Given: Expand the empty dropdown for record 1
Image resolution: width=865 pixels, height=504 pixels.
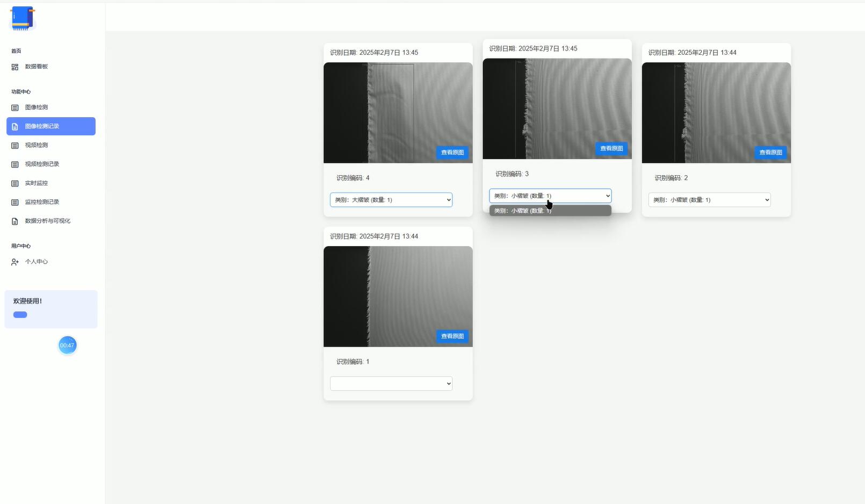Looking at the screenshot, I should tap(391, 384).
